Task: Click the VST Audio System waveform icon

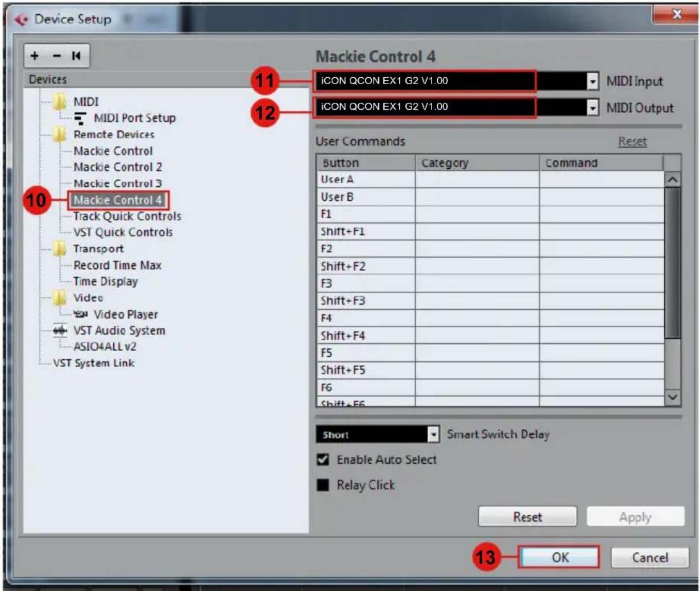Action: pyautogui.click(x=60, y=331)
